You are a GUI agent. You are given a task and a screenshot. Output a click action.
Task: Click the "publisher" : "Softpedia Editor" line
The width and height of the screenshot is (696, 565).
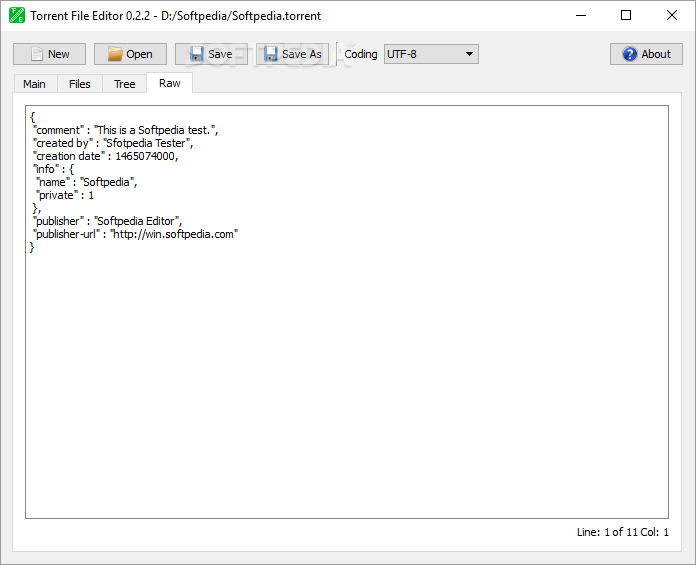(108, 221)
